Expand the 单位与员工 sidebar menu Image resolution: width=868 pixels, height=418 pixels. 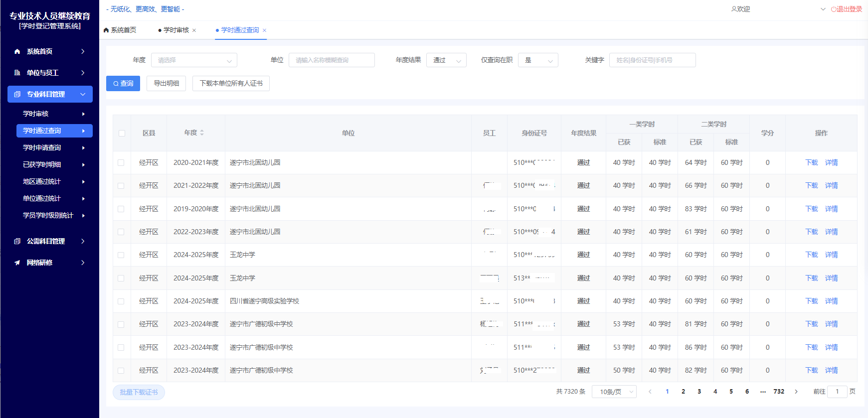pos(50,73)
